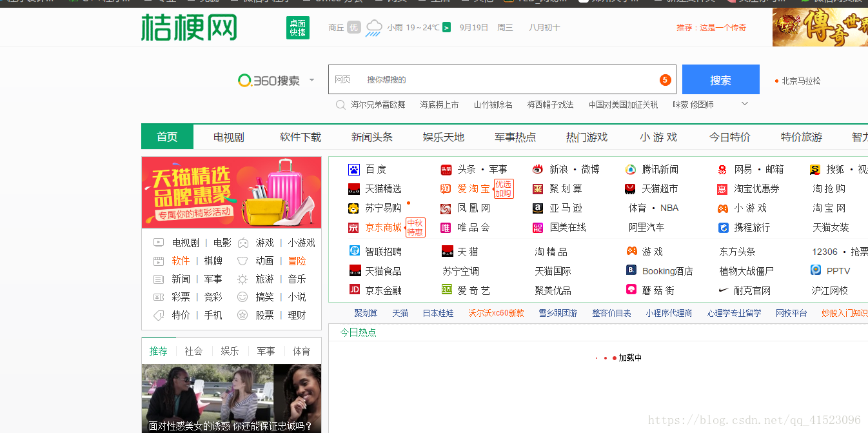Click the Amazon icon beside 亚马逊

[538, 208]
